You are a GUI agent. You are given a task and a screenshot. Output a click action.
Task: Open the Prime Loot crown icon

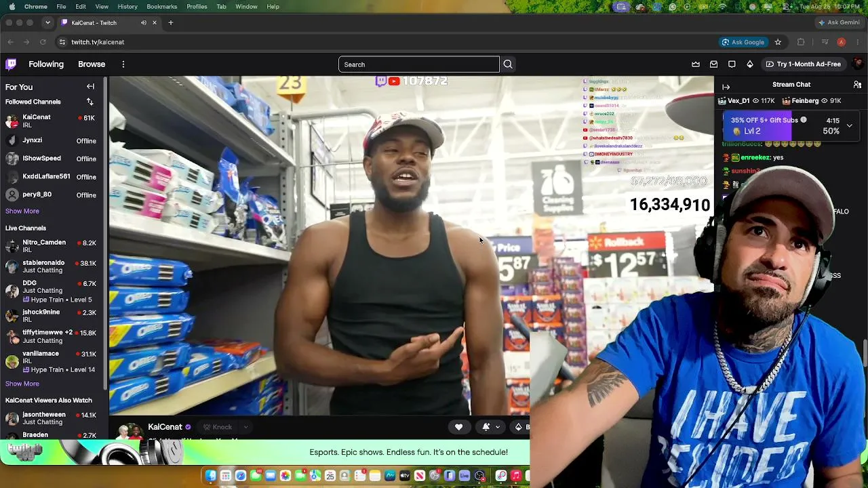[x=696, y=64]
